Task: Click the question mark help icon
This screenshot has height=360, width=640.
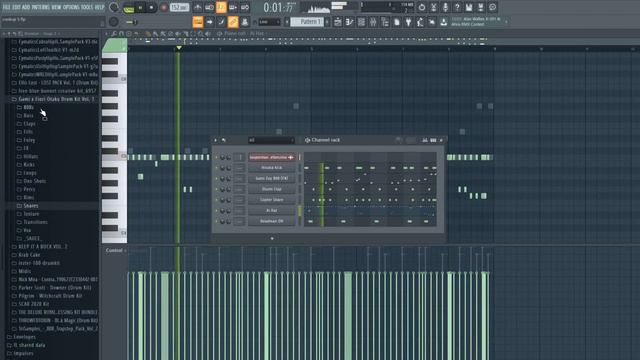Action: coord(457,7)
